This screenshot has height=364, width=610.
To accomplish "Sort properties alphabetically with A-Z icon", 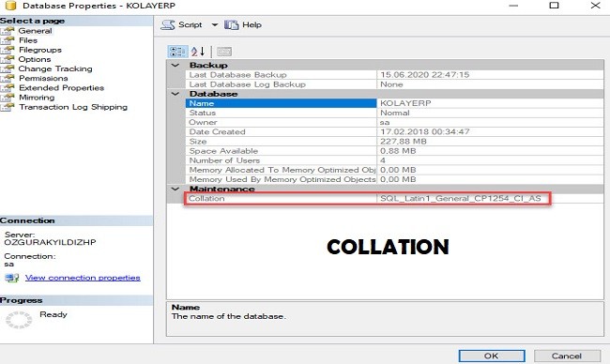I will point(198,52).
